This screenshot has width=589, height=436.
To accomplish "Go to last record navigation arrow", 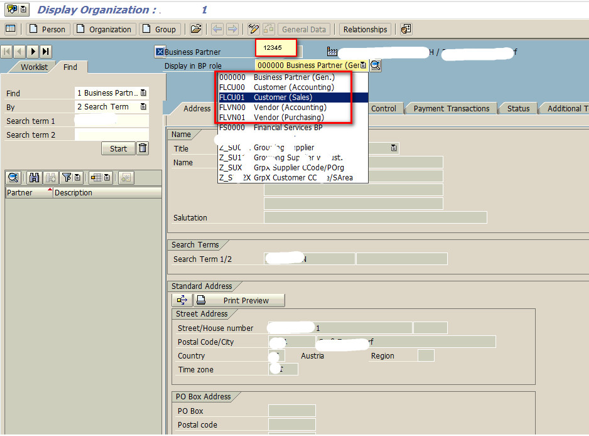I will pos(46,51).
